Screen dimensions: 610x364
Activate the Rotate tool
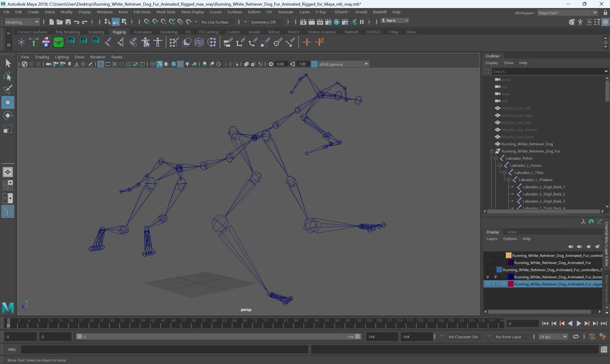7,116
